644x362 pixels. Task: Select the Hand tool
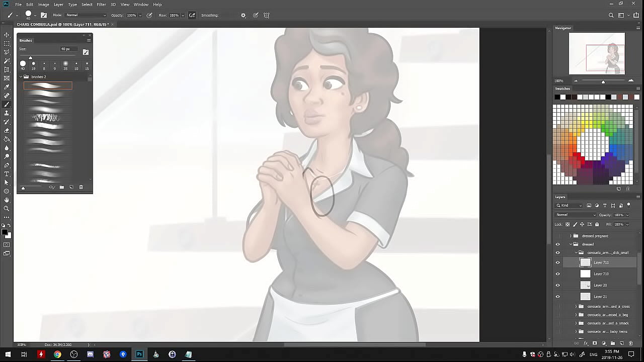click(x=7, y=200)
